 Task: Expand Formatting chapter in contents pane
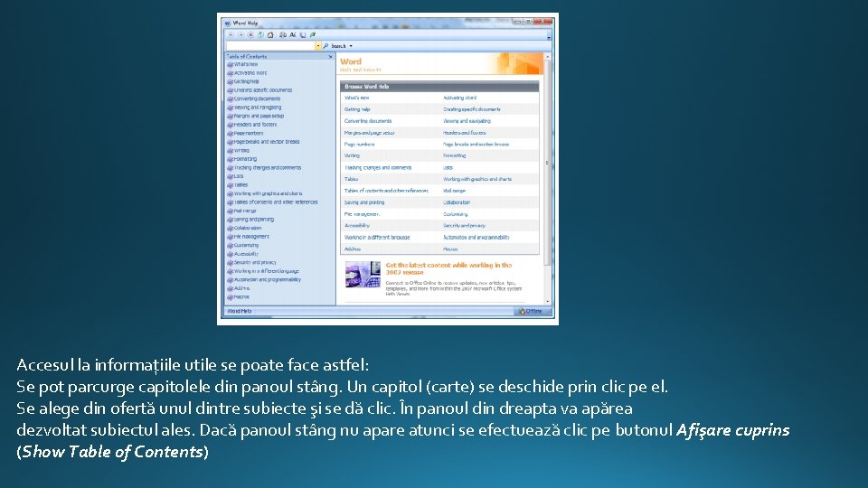tap(241, 159)
